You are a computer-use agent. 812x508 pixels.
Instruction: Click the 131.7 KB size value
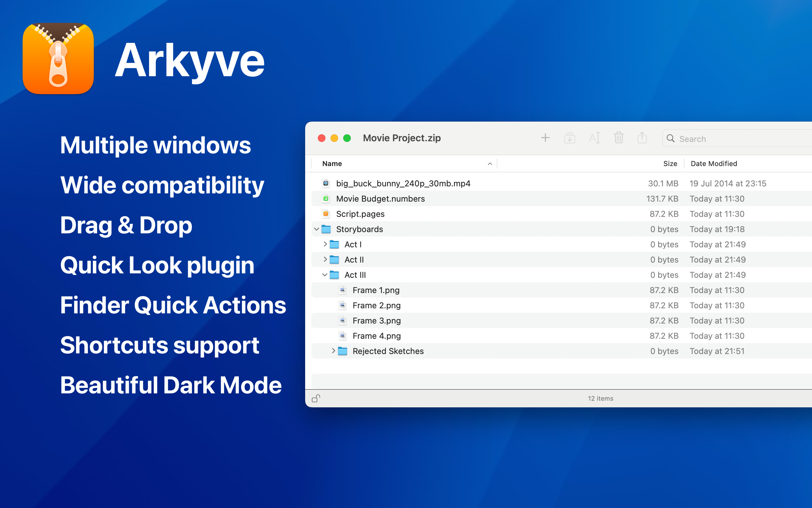point(662,198)
